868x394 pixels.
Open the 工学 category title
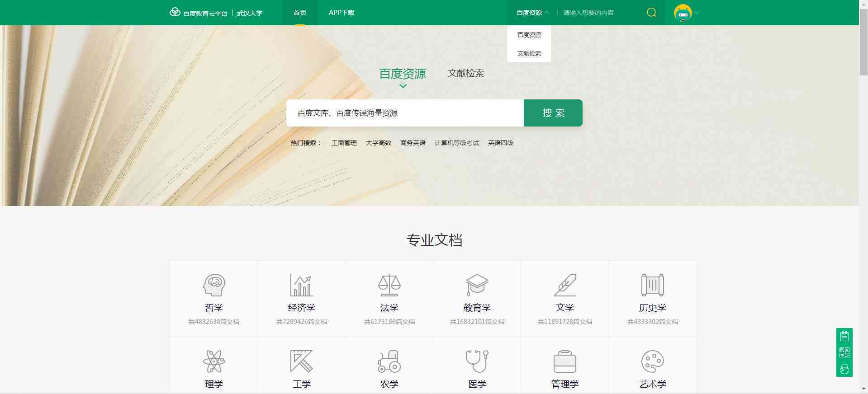click(301, 384)
